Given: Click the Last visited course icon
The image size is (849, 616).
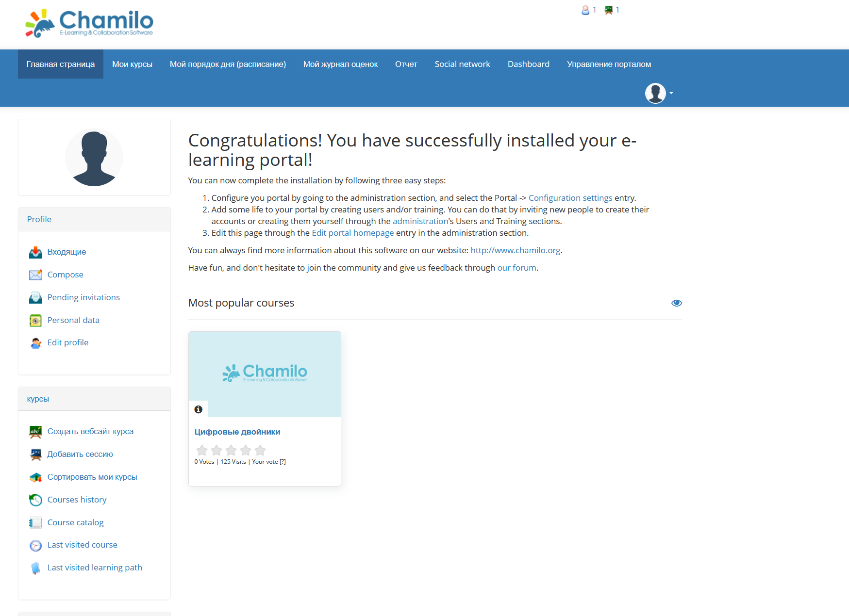Looking at the screenshot, I should 35,545.
